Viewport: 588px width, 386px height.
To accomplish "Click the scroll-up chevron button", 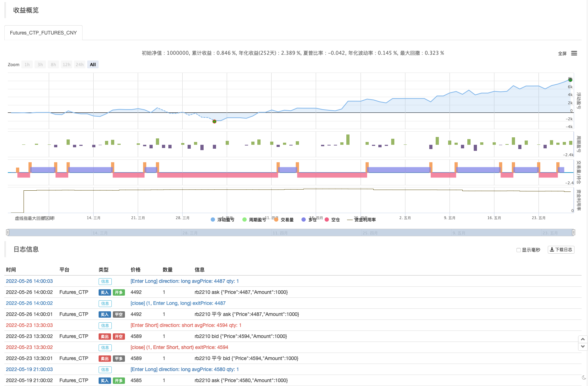I will click(583, 339).
